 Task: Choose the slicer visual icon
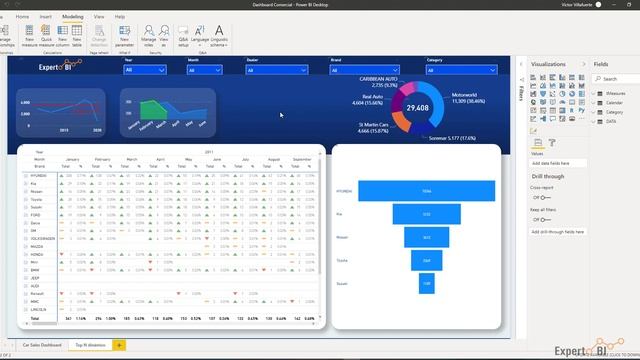click(543, 110)
